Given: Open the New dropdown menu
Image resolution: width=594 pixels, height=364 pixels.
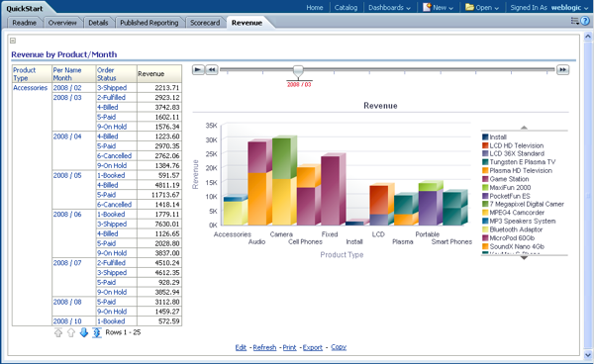Looking at the screenshot, I should click(443, 8).
